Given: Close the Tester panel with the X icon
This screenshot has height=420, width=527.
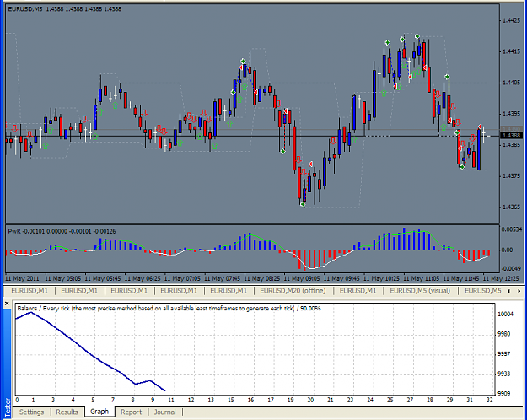Looking at the screenshot, I should (x=7, y=304).
